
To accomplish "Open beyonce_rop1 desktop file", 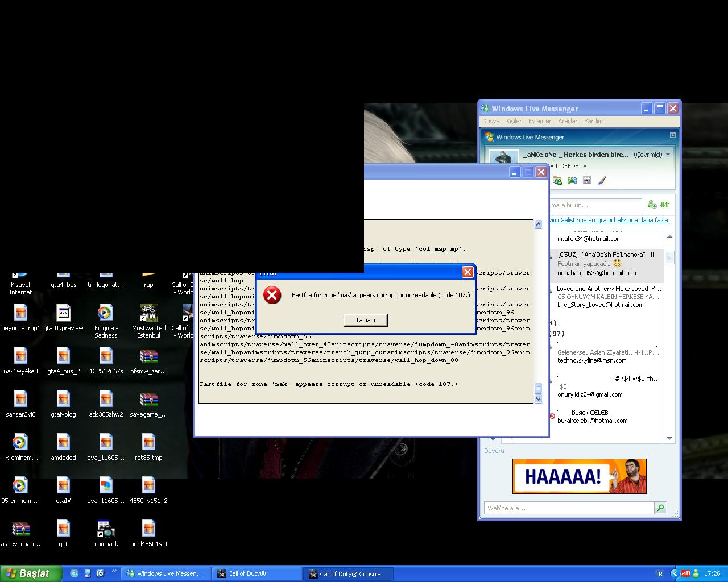I will 20,318.
